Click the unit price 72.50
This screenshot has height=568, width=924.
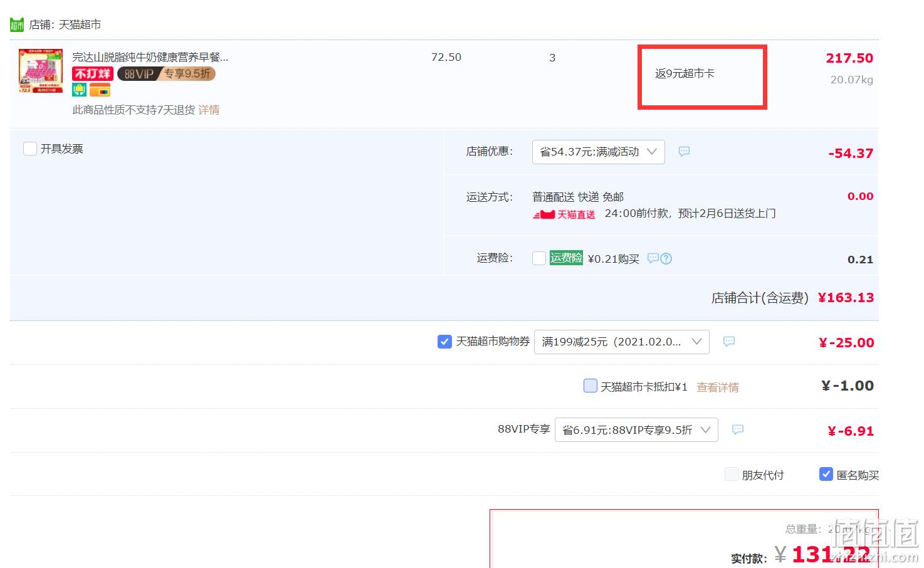pos(446,57)
